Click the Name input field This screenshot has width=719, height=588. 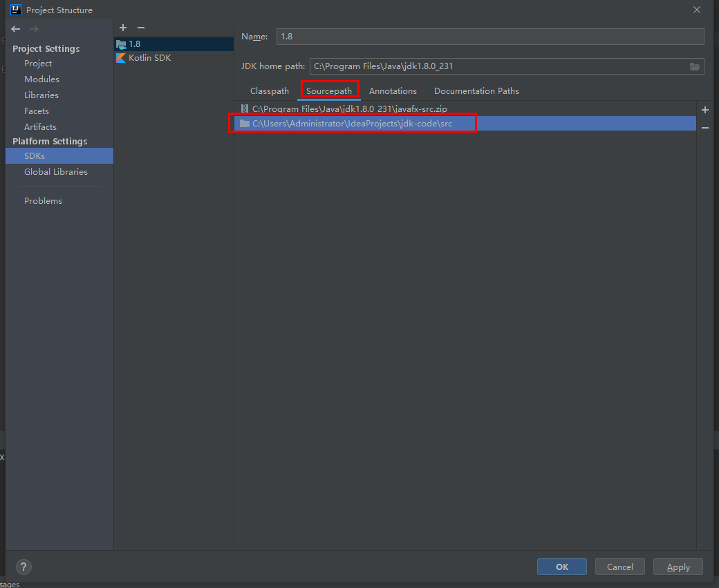pyautogui.click(x=489, y=37)
